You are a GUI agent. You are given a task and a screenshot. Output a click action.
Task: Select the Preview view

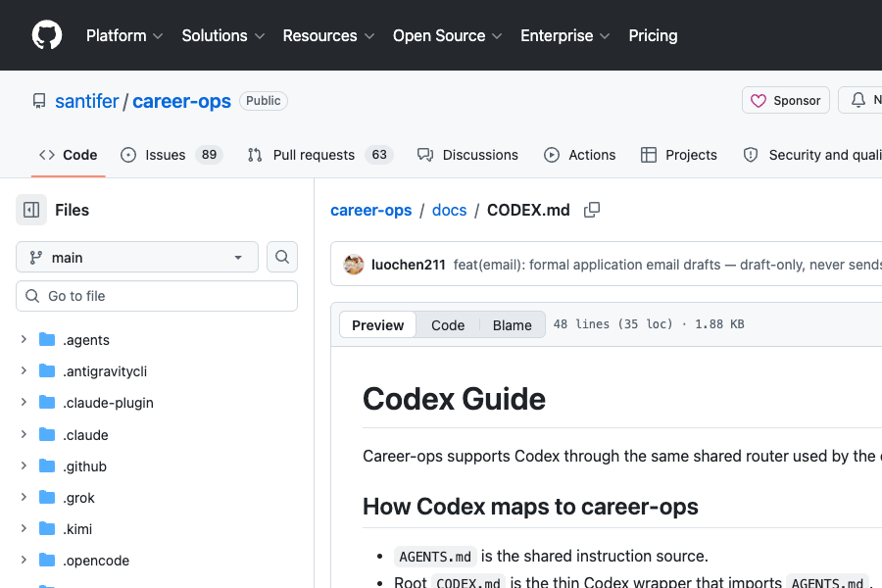(x=377, y=325)
